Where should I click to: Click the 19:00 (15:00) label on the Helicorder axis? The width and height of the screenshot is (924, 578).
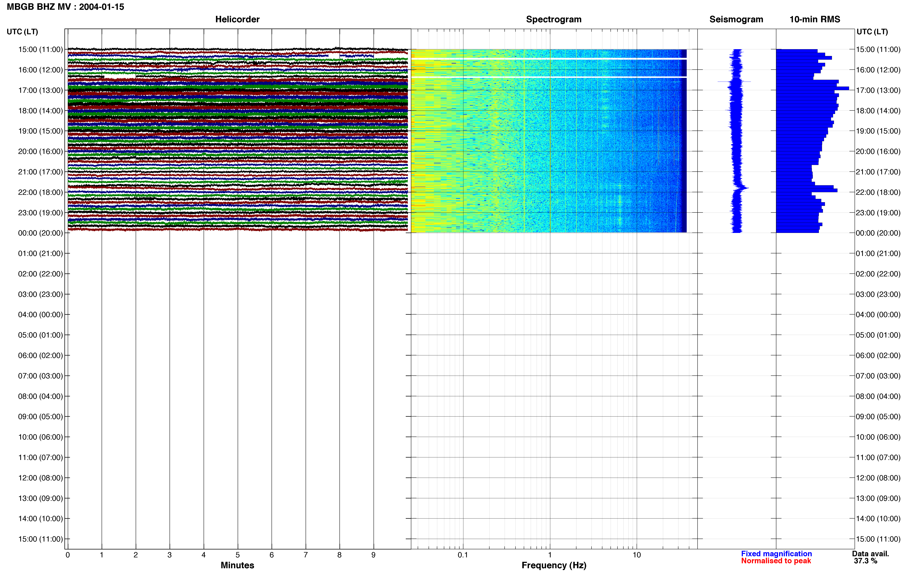coord(40,131)
